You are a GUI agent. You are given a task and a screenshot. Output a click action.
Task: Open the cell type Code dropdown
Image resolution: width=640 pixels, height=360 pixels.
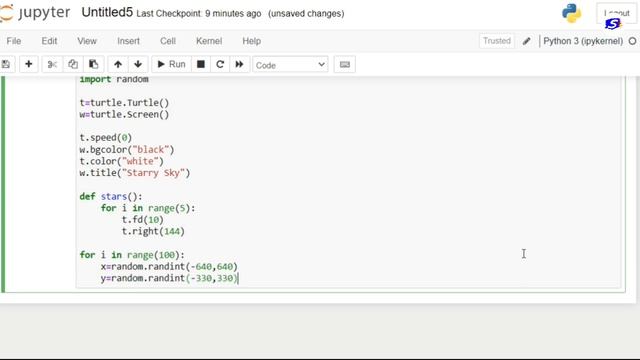(290, 65)
